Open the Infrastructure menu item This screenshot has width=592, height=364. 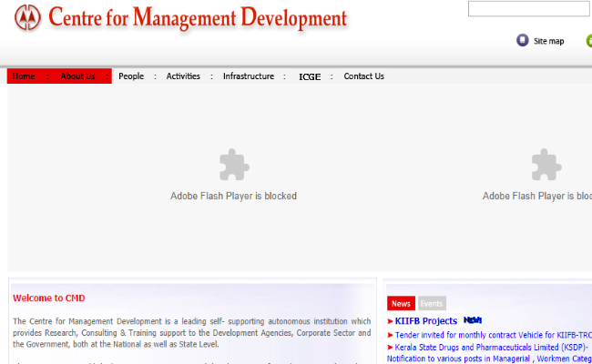click(248, 76)
